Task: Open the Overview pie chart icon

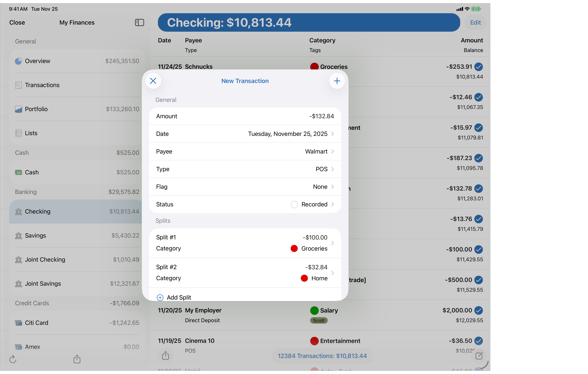Action: coord(18,61)
